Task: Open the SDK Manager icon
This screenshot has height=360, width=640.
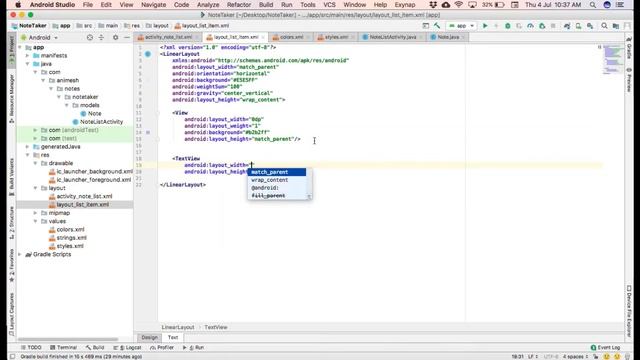Action: (x=590, y=26)
